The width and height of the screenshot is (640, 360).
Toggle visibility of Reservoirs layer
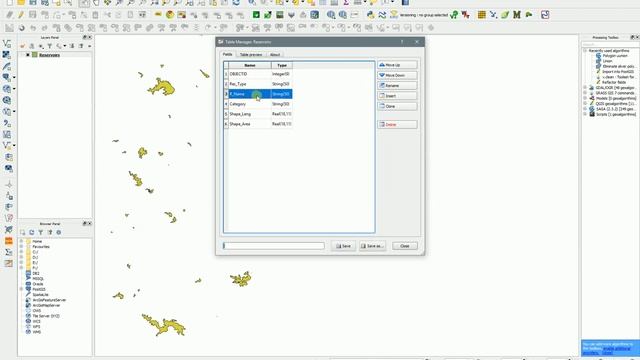coord(28,55)
